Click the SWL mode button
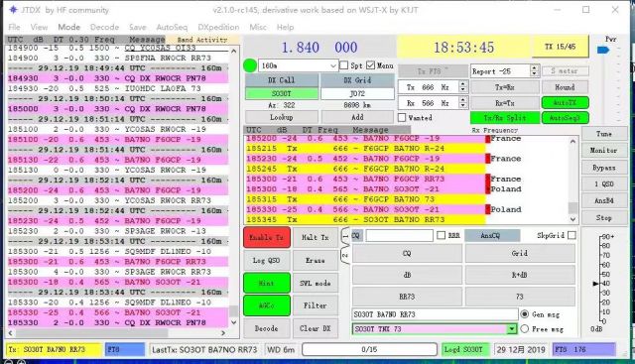Image resolution: width=635 pixels, height=364 pixels. (316, 283)
